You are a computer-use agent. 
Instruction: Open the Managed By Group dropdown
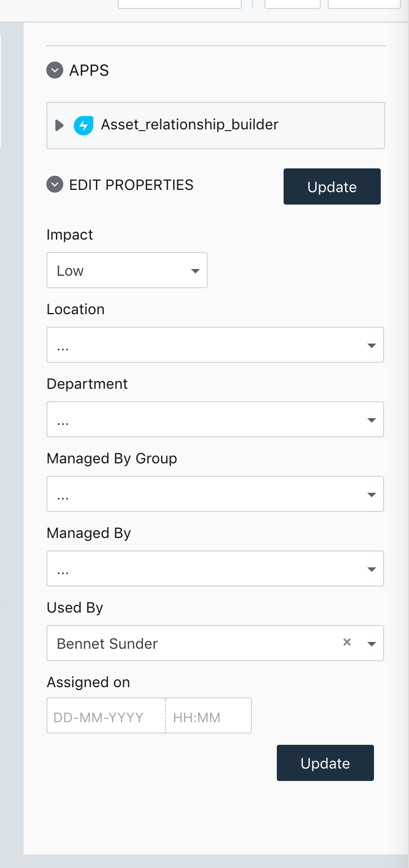[x=215, y=494]
